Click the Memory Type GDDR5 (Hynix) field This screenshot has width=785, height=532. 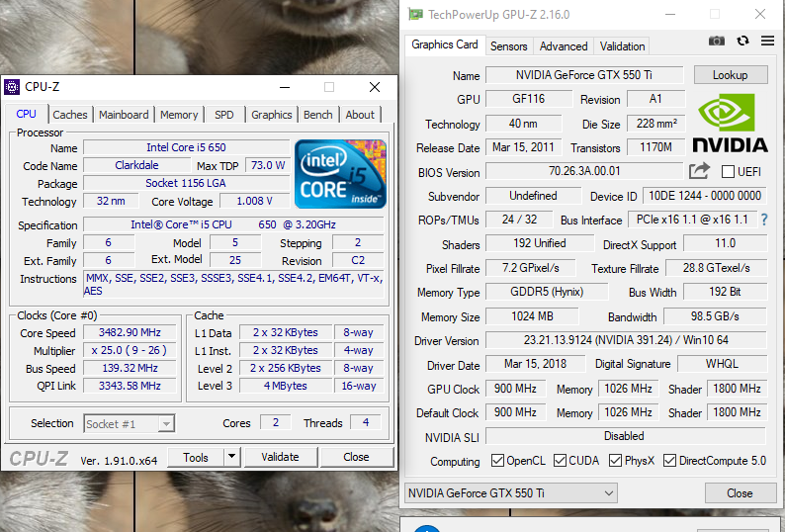[x=547, y=292]
